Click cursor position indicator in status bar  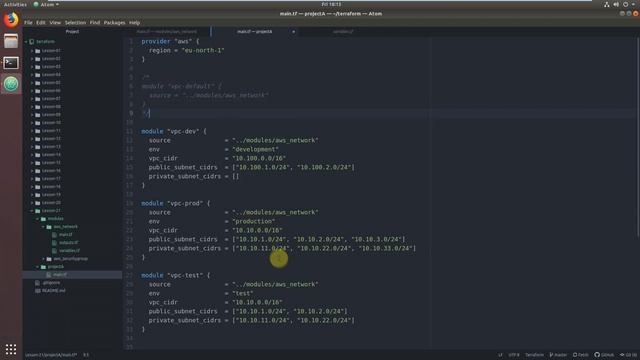pyautogui.click(x=86, y=355)
